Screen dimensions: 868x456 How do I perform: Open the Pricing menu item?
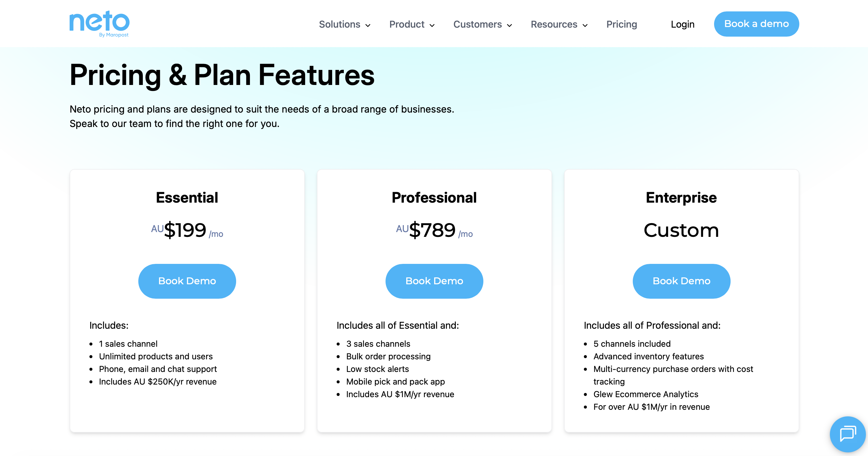[x=621, y=24]
